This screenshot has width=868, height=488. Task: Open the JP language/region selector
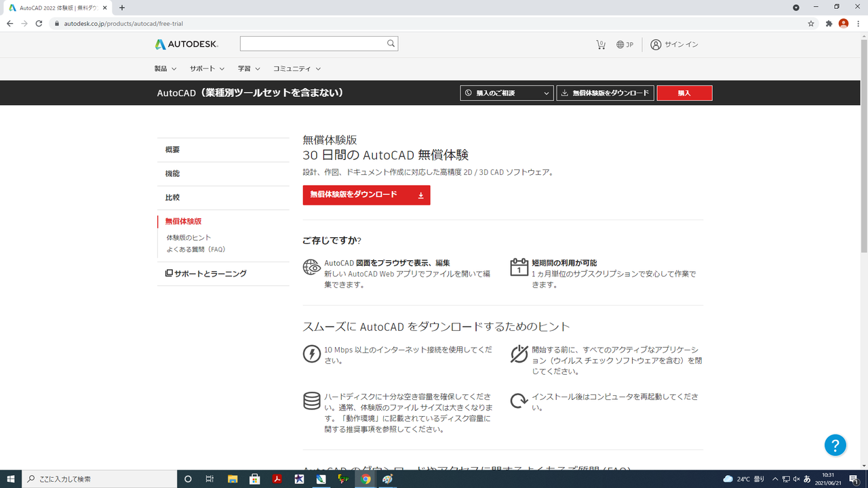[625, 45]
